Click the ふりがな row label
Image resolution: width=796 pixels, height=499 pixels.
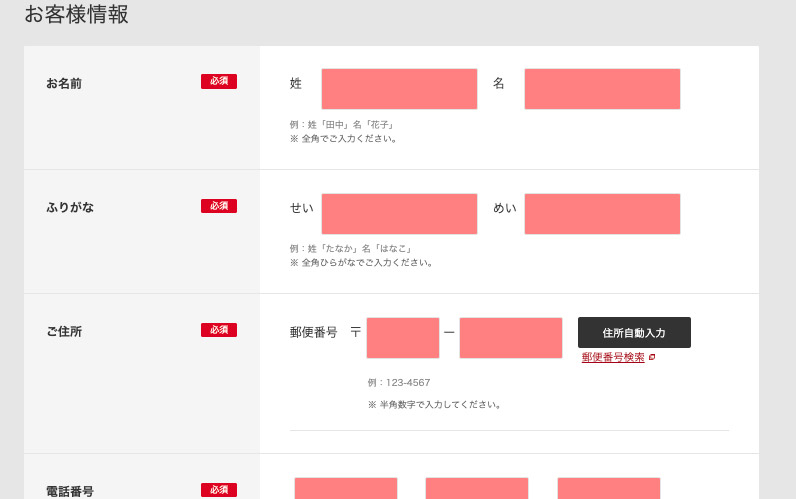[70, 207]
